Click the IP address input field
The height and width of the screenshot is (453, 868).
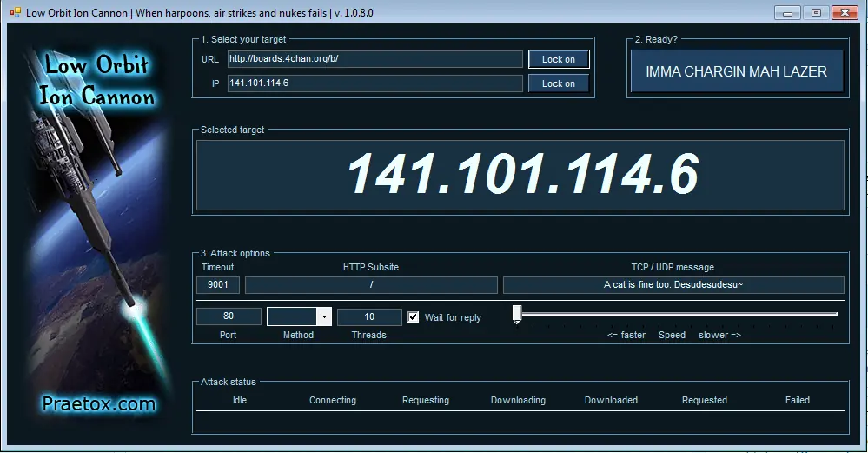coord(374,83)
